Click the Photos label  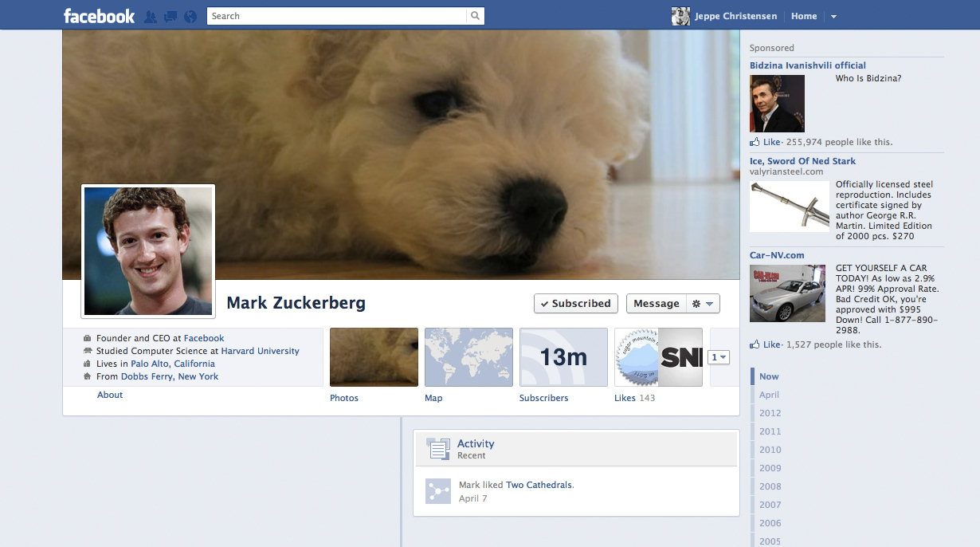pyautogui.click(x=344, y=398)
